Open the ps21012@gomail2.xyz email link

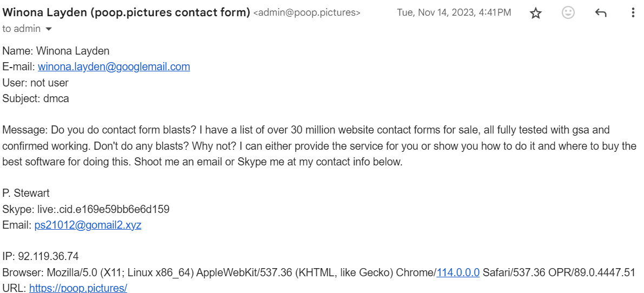click(x=88, y=225)
